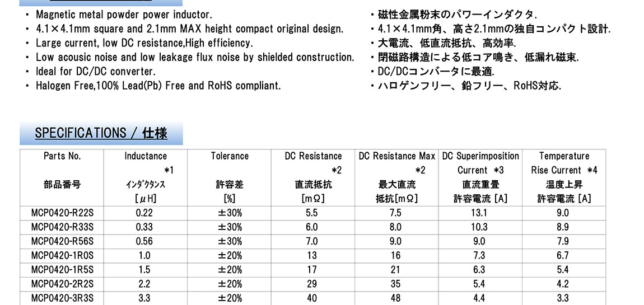Click the Halogen Free RoHS compliant line
The image size is (644, 305).
coord(158,86)
